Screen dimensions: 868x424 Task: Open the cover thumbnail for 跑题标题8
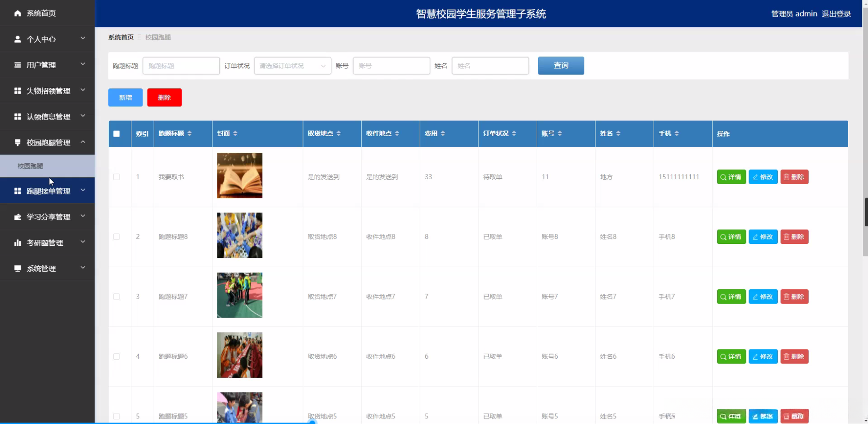pos(240,235)
